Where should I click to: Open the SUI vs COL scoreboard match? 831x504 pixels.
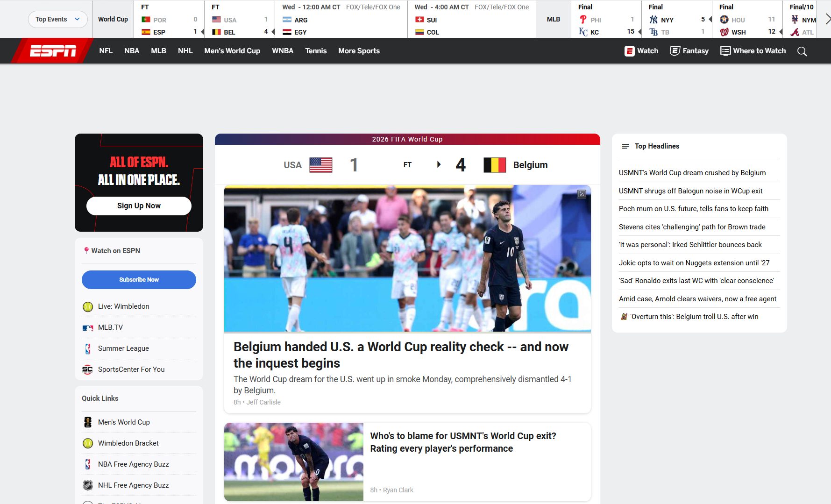472,19
